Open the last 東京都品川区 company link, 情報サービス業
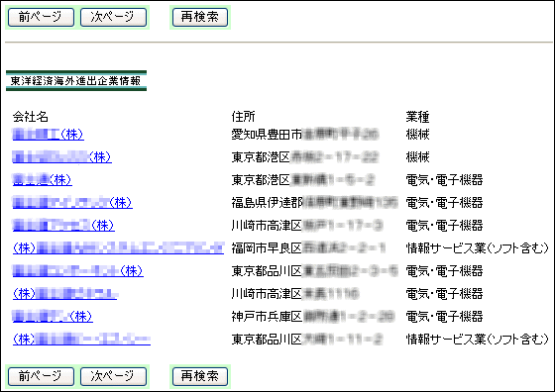The image size is (555, 392). tap(81, 339)
